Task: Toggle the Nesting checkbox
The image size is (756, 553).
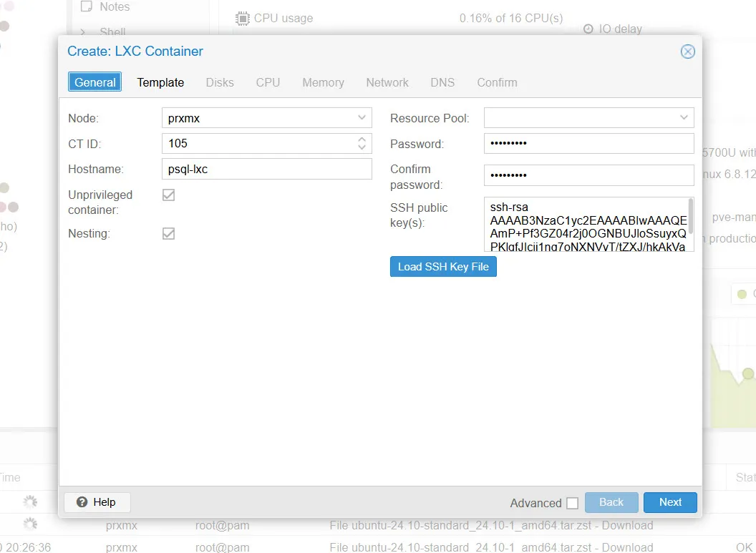Action: 169,233
